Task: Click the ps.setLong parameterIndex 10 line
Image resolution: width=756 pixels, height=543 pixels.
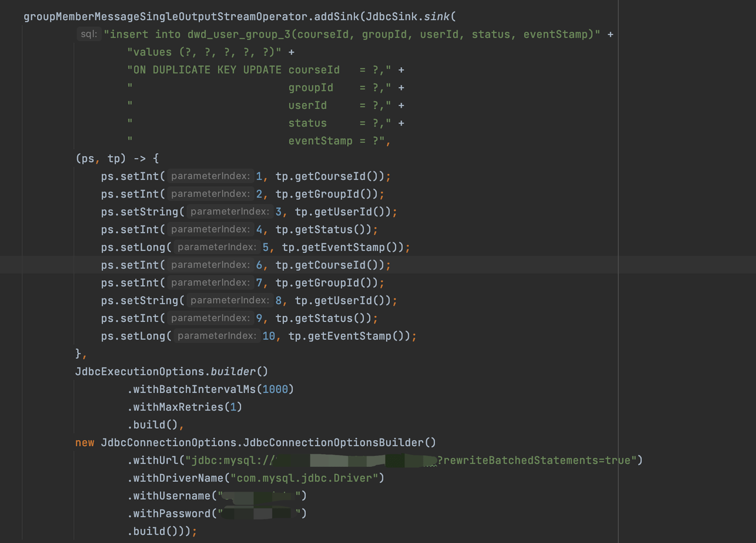Action: click(x=259, y=336)
